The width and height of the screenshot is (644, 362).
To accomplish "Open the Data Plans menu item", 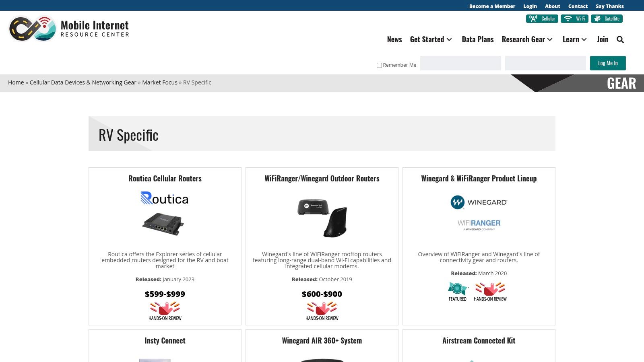I will coord(478,39).
